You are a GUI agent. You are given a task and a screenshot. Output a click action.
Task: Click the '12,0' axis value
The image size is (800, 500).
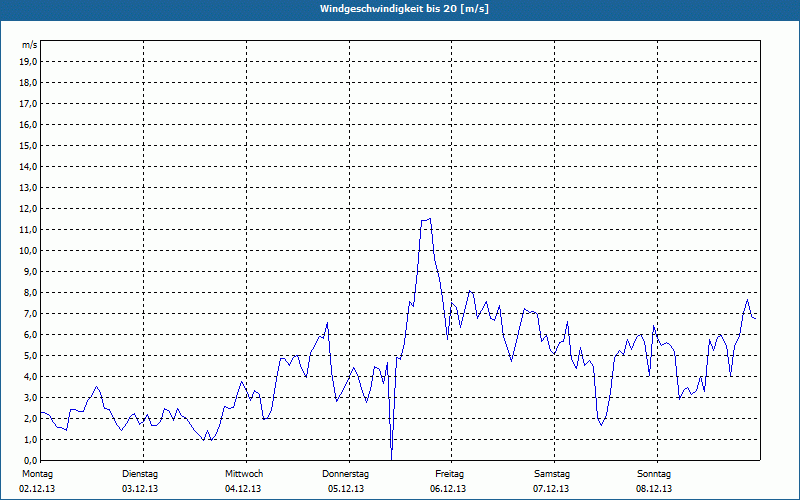pyautogui.click(x=29, y=209)
